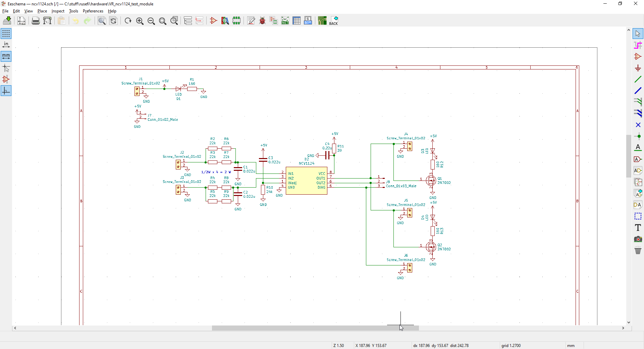Select the no-connect flag tool
Screen dimensions: 644x349
click(638, 125)
